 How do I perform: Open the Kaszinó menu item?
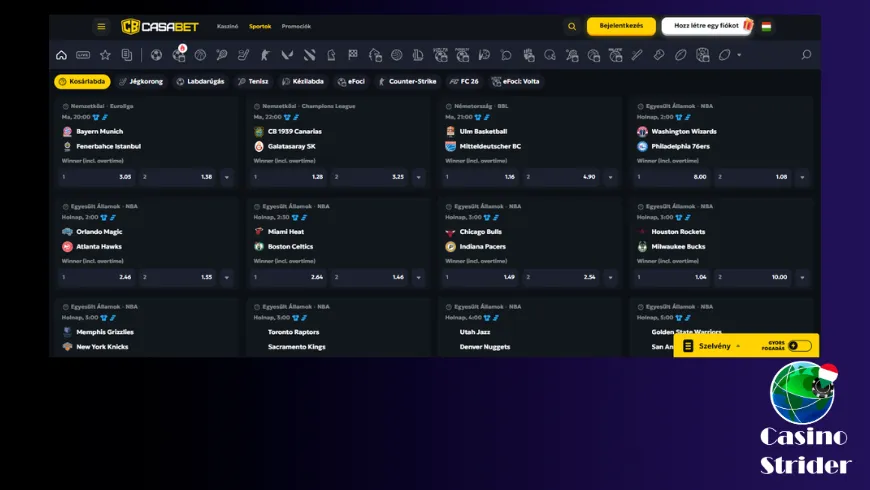pyautogui.click(x=228, y=27)
